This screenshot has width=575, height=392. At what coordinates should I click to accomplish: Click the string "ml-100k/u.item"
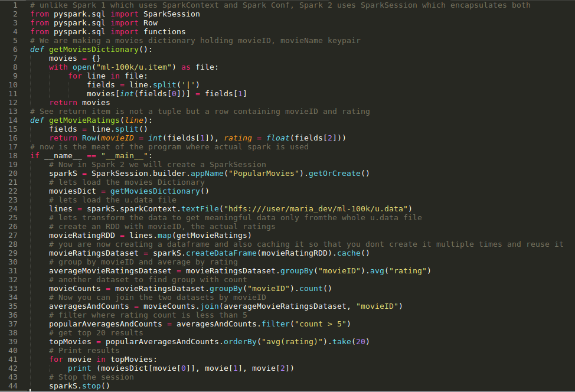[134, 67]
